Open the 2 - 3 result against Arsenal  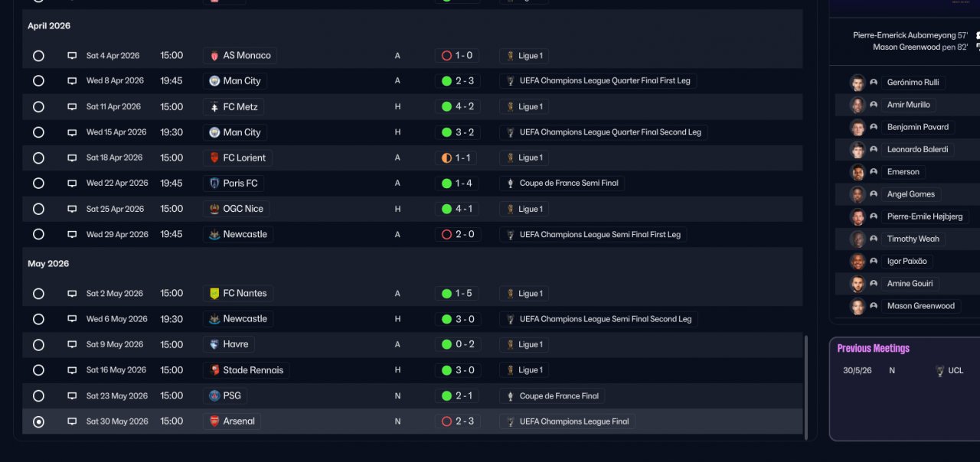[457, 421]
